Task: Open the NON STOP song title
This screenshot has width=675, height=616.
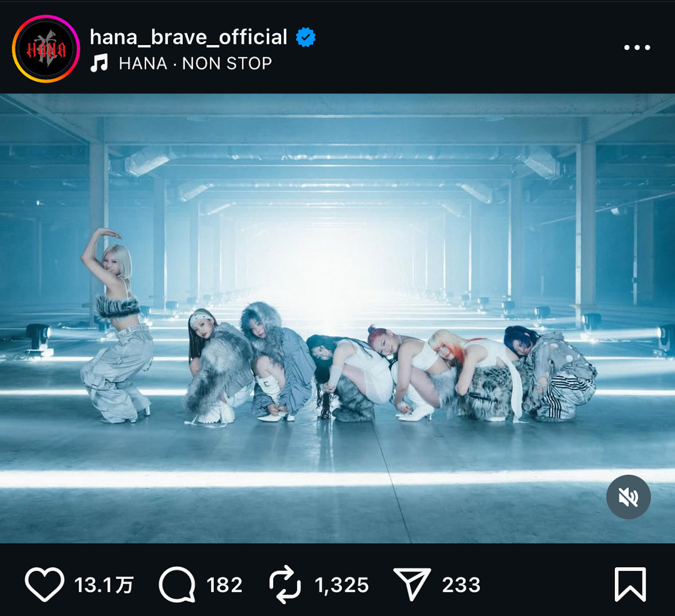Action: coord(227,64)
